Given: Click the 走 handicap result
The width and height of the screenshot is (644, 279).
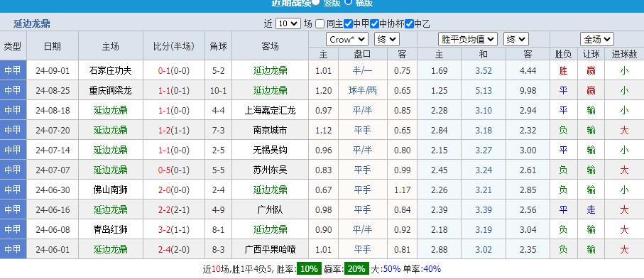Looking at the screenshot, I should pyautogui.click(x=591, y=209).
